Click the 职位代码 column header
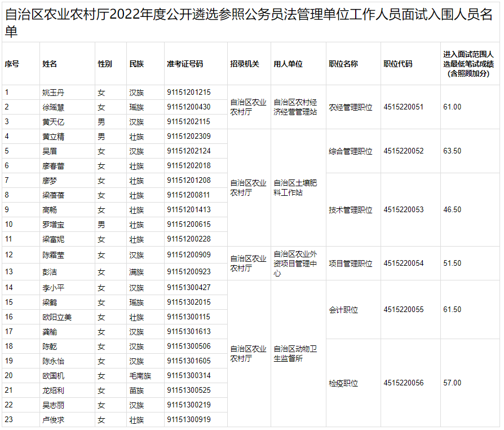 pyautogui.click(x=398, y=64)
